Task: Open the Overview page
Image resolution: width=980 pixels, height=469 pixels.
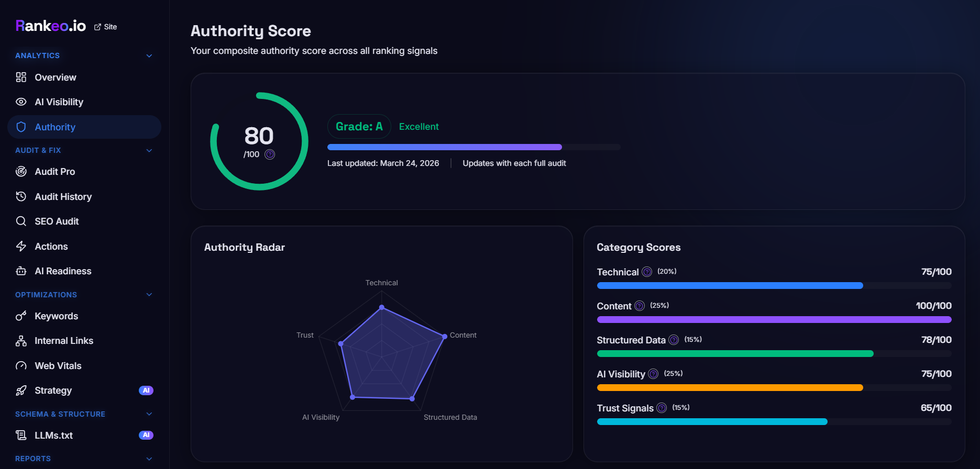Action: (x=84, y=77)
